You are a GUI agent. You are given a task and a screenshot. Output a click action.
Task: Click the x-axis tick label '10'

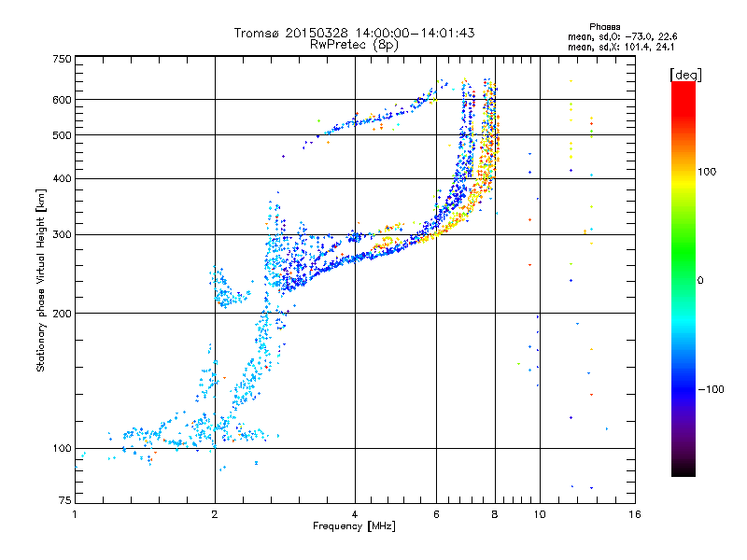(x=540, y=514)
